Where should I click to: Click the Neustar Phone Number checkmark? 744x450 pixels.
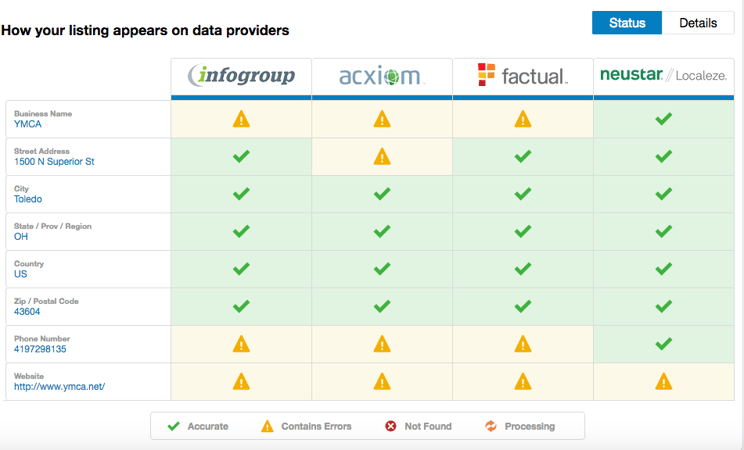pos(663,344)
